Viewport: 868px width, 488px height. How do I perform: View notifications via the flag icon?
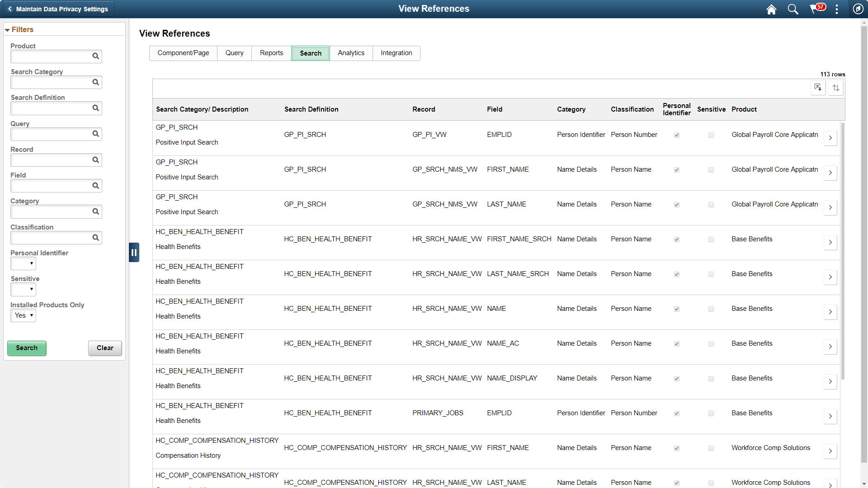(815, 9)
